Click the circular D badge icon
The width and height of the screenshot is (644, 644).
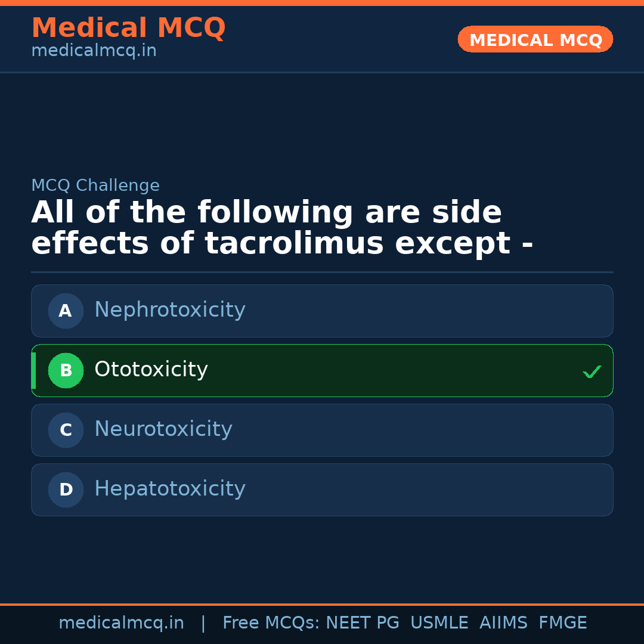[66, 490]
